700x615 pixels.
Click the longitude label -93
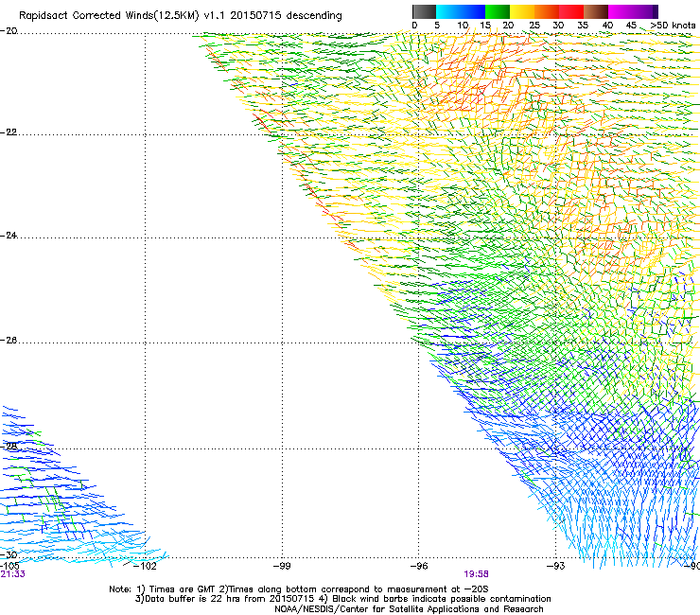click(556, 567)
